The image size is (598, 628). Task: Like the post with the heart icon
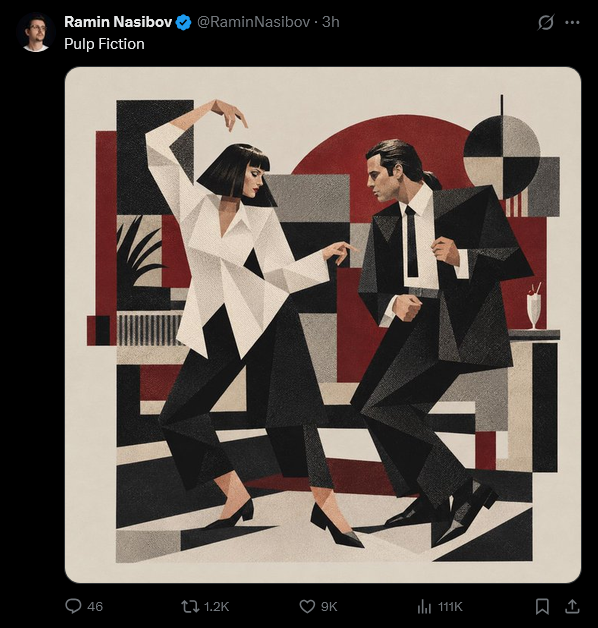(307, 606)
